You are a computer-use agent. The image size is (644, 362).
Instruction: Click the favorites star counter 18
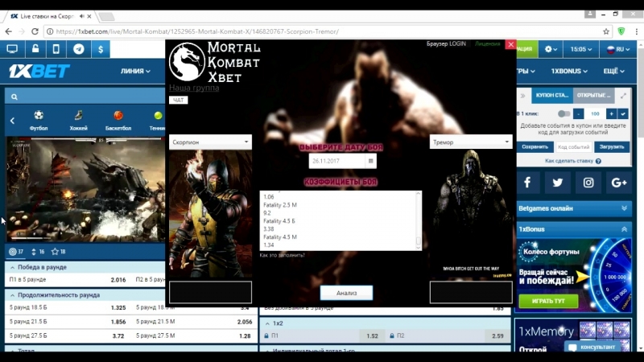58,252
